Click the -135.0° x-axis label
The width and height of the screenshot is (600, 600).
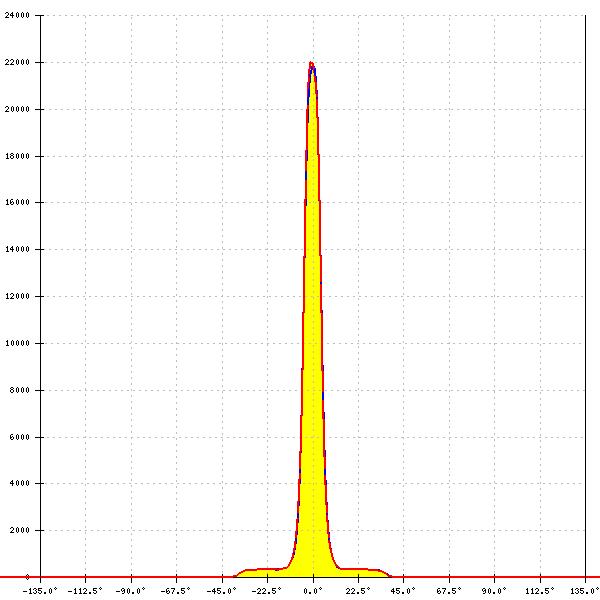[40, 591]
